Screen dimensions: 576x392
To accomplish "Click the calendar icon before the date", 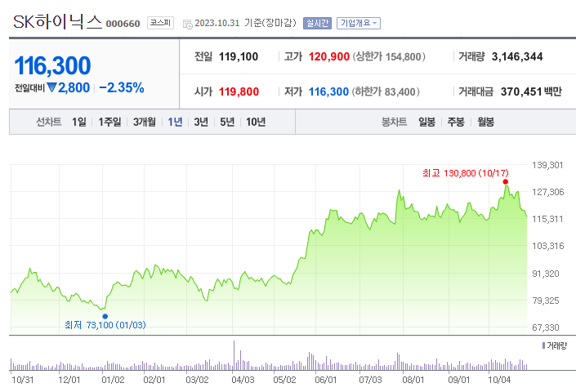I will pos(188,24).
